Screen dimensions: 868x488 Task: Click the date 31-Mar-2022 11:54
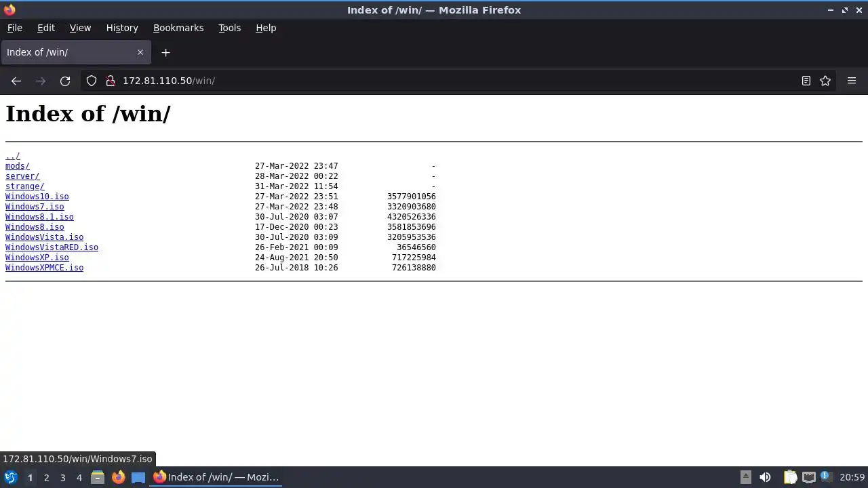click(x=296, y=186)
